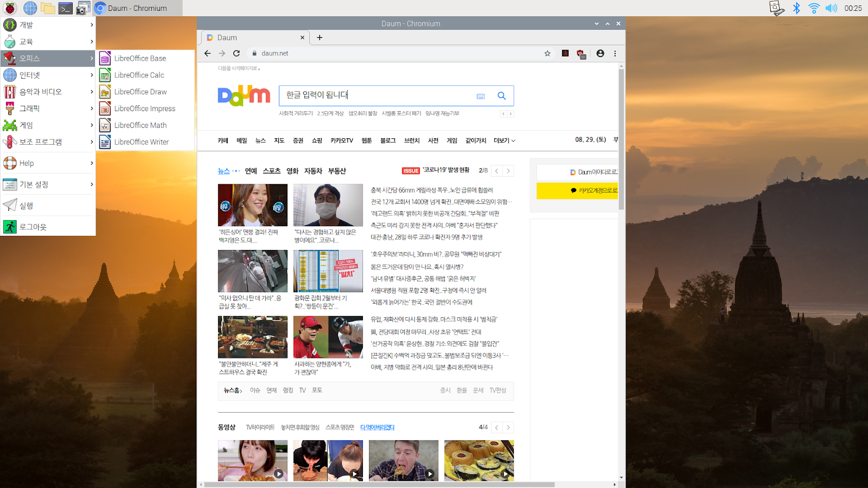Expand the 그래픽 menu category
This screenshot has width=868, height=488.
point(48,108)
